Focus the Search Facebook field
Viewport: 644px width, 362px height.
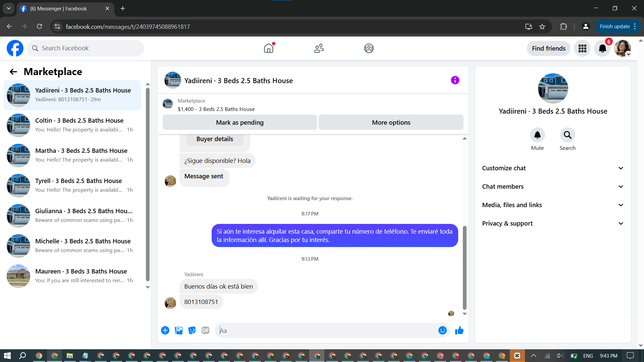tap(86, 48)
